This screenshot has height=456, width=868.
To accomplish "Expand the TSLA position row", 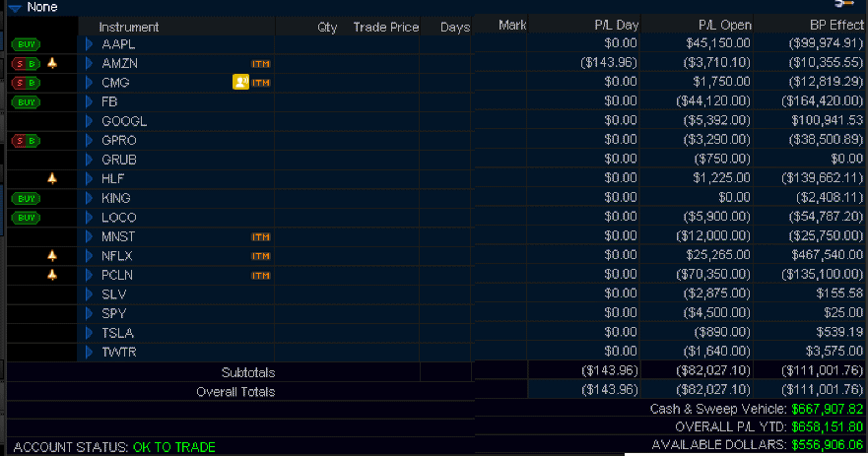I will [89, 333].
